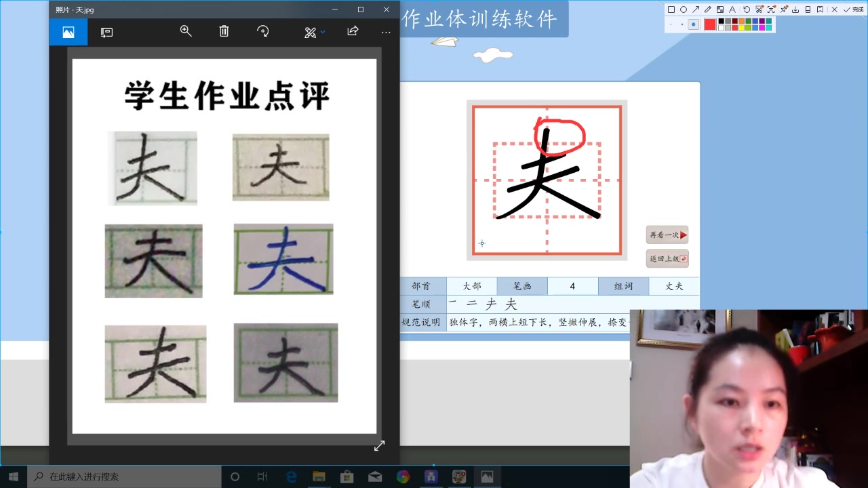This screenshot has height=488, width=868.
Task: Select the rectangle annotation tool
Action: click(671, 9)
